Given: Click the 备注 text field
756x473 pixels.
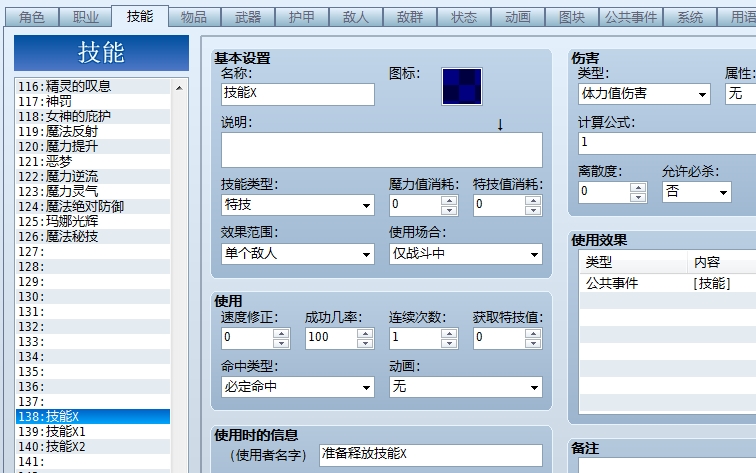Looking at the screenshot, I should [x=667, y=465].
